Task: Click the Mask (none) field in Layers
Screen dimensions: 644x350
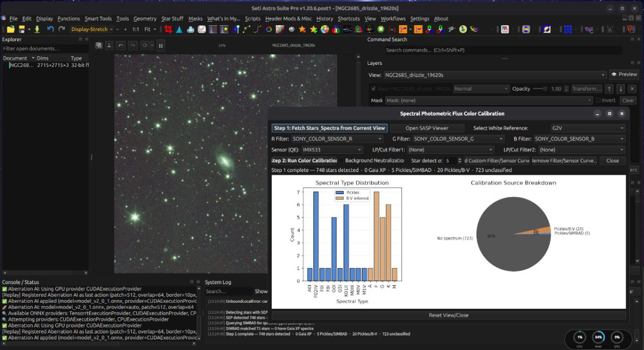Action: point(488,100)
